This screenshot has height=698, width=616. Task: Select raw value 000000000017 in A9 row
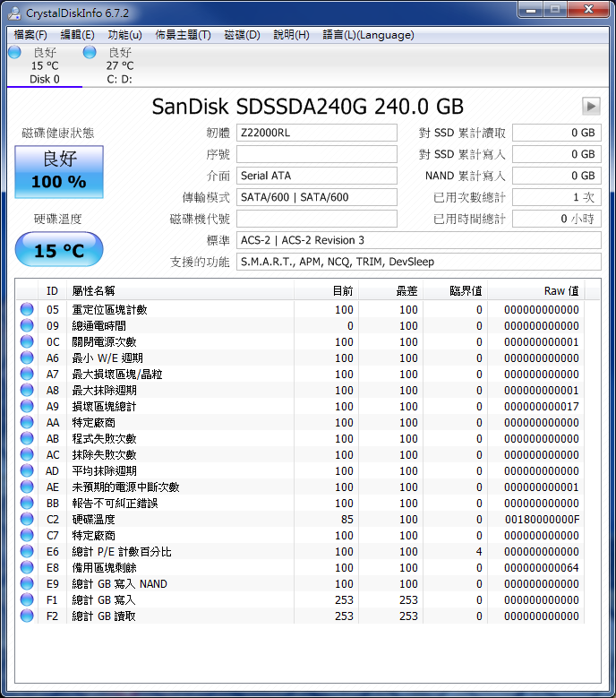pyautogui.click(x=542, y=407)
